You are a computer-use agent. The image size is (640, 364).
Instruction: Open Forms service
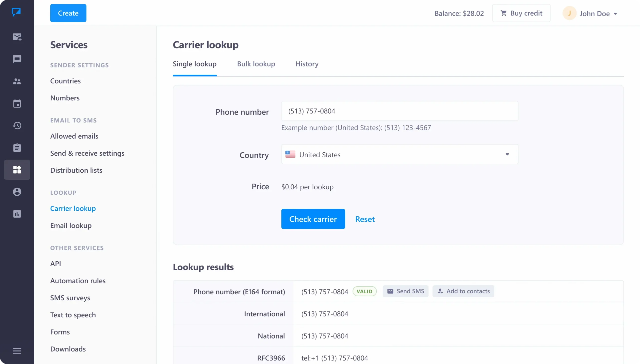60,332
